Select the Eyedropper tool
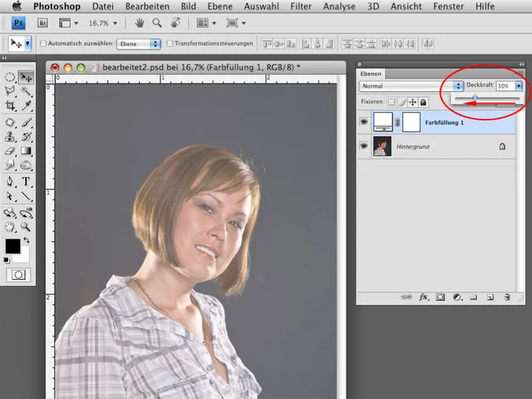The height and width of the screenshot is (399, 532). (26, 106)
